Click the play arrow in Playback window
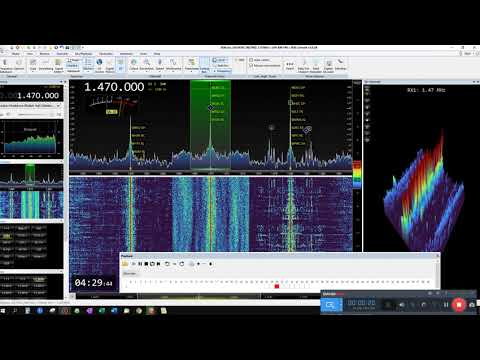 134,264
